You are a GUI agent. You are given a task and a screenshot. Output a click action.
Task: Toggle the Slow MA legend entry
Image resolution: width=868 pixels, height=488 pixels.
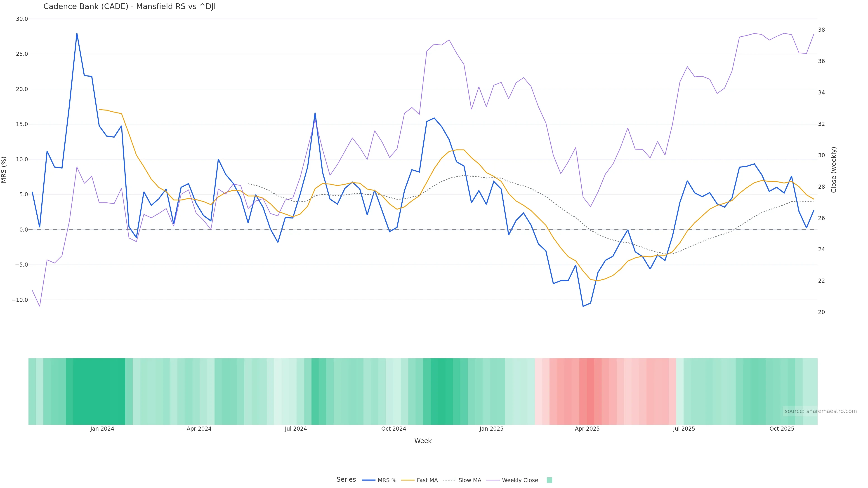tap(469, 480)
